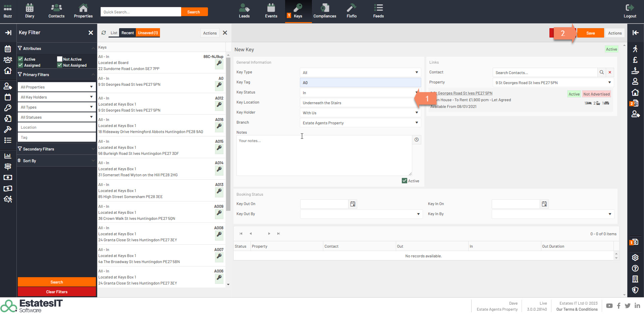
Task: Toggle the Active checkbox below Notes
Action: (x=405, y=181)
